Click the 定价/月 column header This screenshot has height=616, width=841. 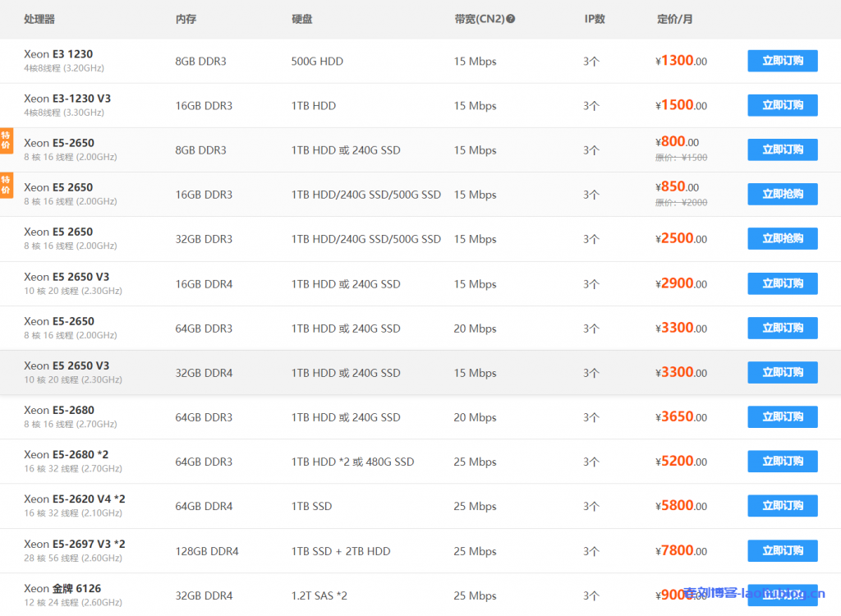pyautogui.click(x=674, y=19)
